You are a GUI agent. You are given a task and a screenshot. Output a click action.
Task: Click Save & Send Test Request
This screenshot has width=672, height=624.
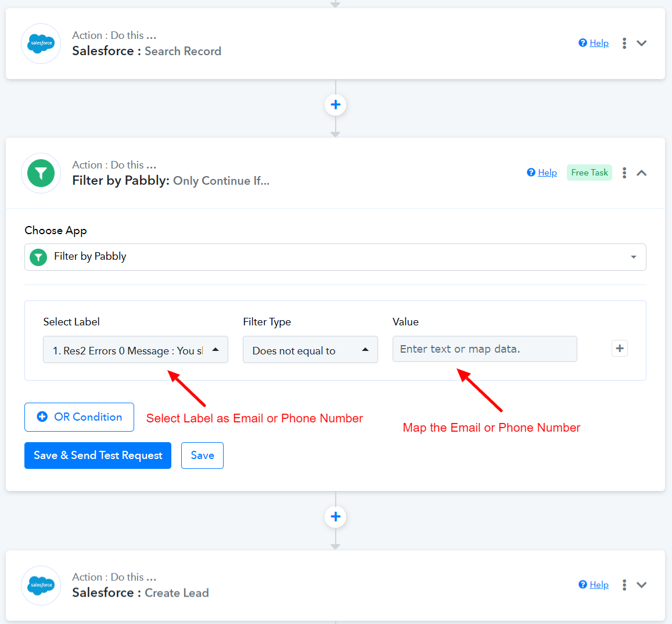pyautogui.click(x=98, y=456)
